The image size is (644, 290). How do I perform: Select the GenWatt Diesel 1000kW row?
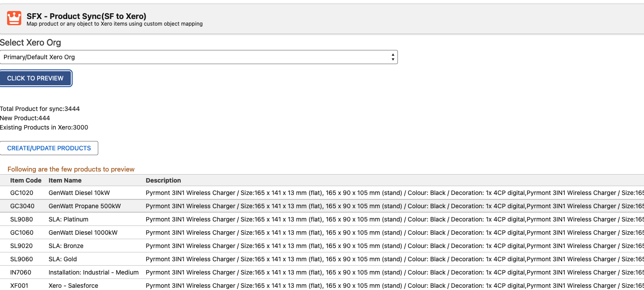83,233
